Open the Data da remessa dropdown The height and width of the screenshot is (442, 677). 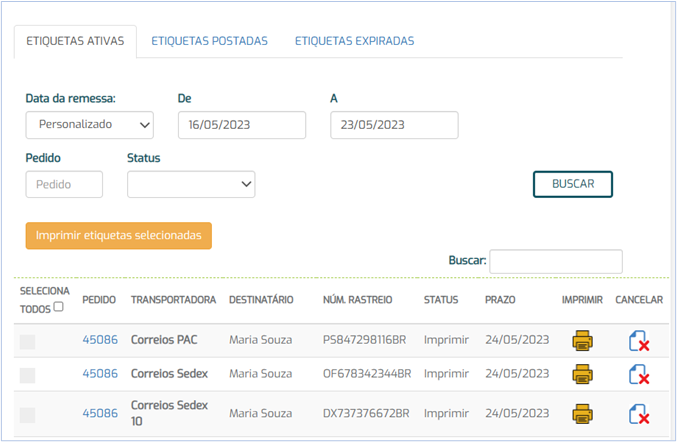[89, 125]
